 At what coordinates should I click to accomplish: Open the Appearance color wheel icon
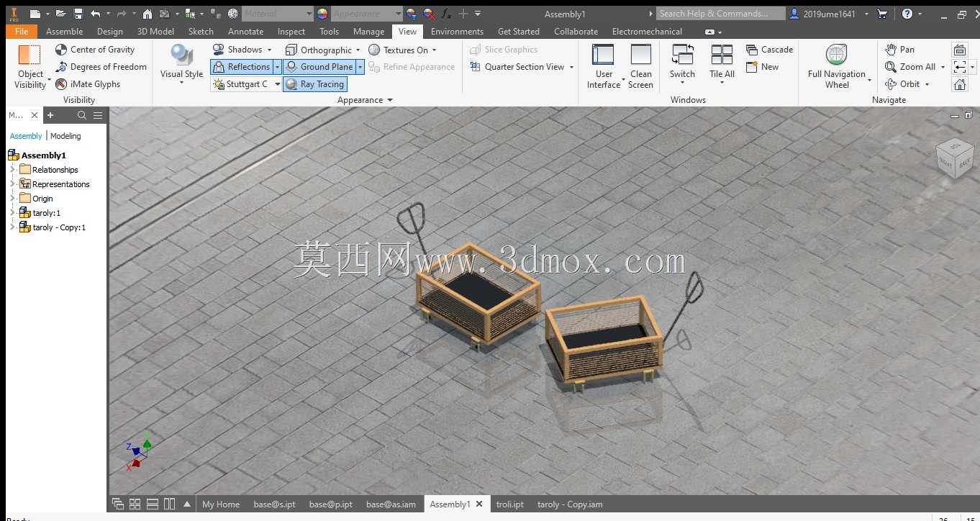coord(322,14)
